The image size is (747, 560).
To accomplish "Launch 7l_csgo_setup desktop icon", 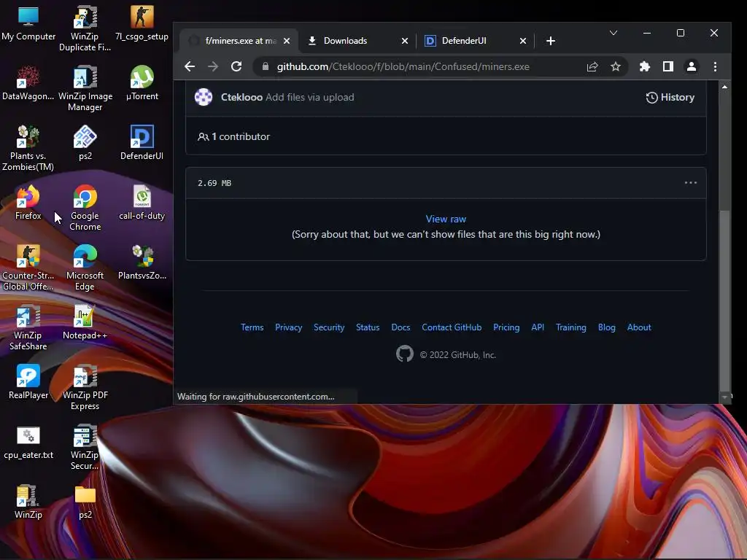I will (142, 24).
